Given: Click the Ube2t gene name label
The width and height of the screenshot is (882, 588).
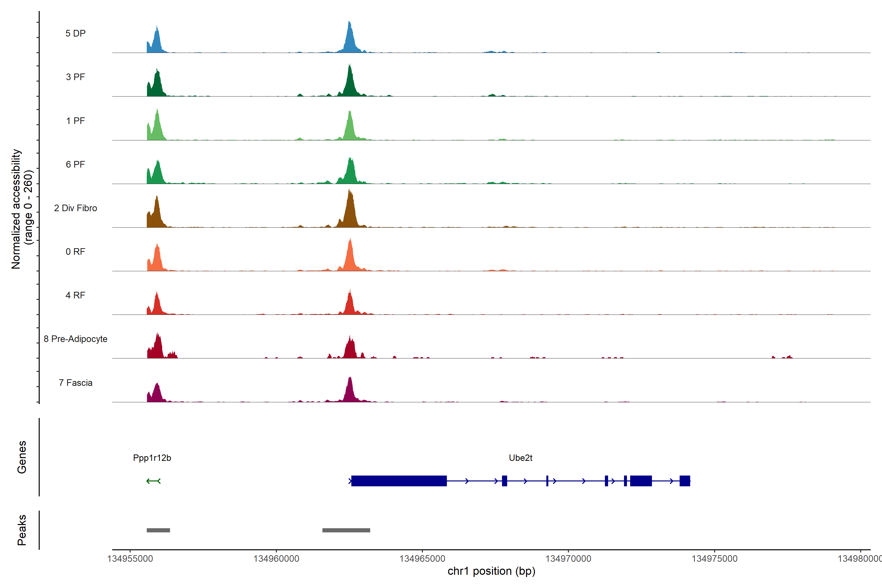Looking at the screenshot, I should (x=520, y=457).
